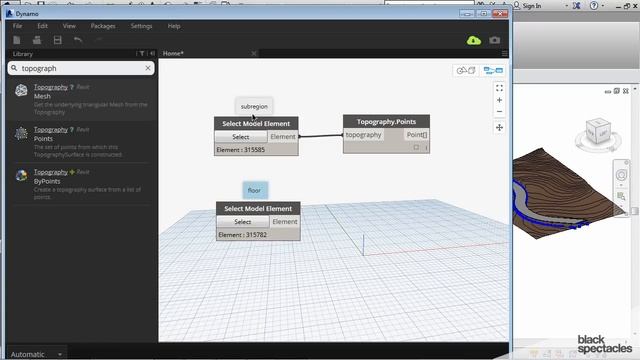This screenshot has height=360, width=640.
Task: Select Topography ByPoints search result
Action: 82,184
